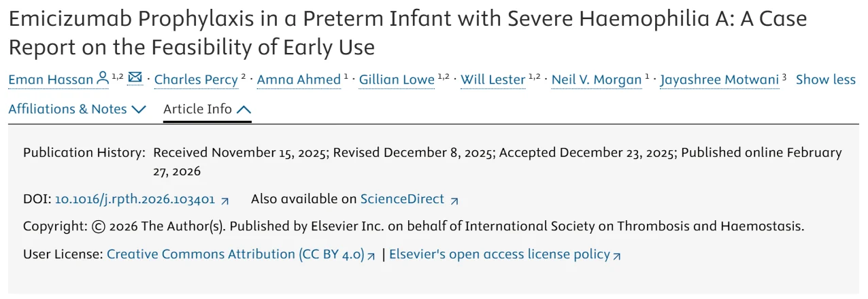This screenshot has width=868, height=299.
Task: Click the email envelope icon for Eman Hassan
Action: click(135, 78)
